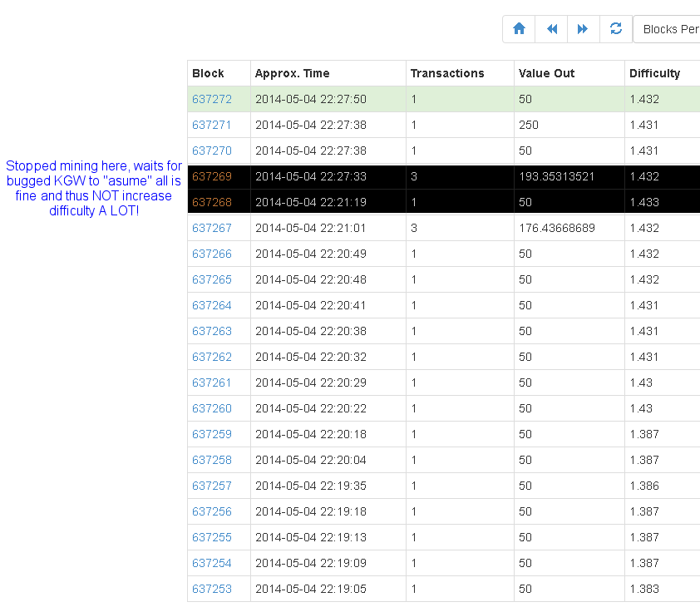
Task: Click the Block column header
Action: (x=209, y=73)
